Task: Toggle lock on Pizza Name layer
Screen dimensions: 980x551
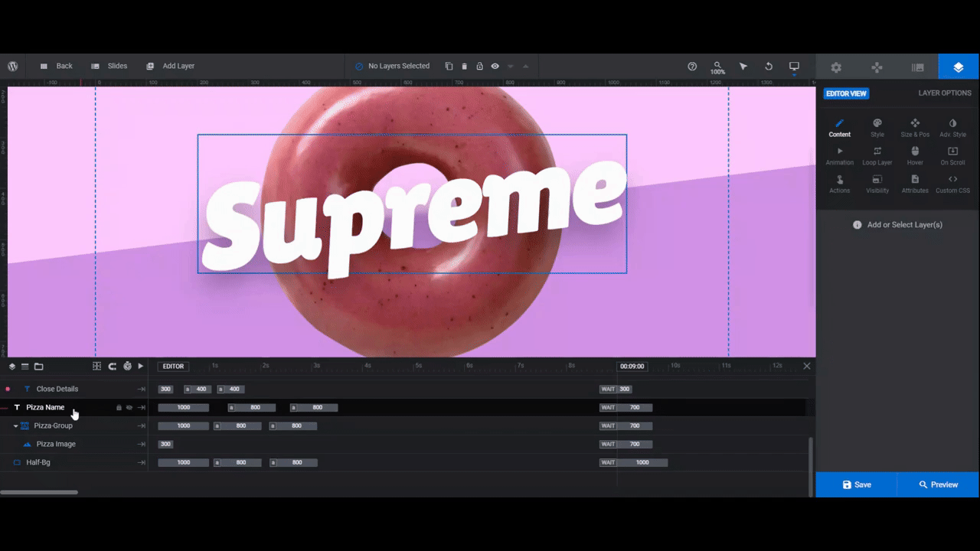Action: tap(119, 407)
